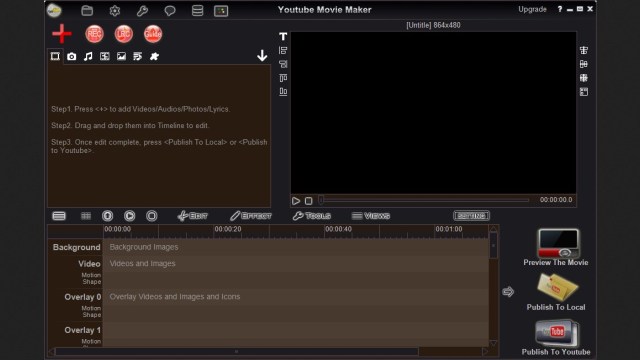This screenshot has height=360, width=640.
Task: Click the timeline pause round button
Action: [108, 216]
